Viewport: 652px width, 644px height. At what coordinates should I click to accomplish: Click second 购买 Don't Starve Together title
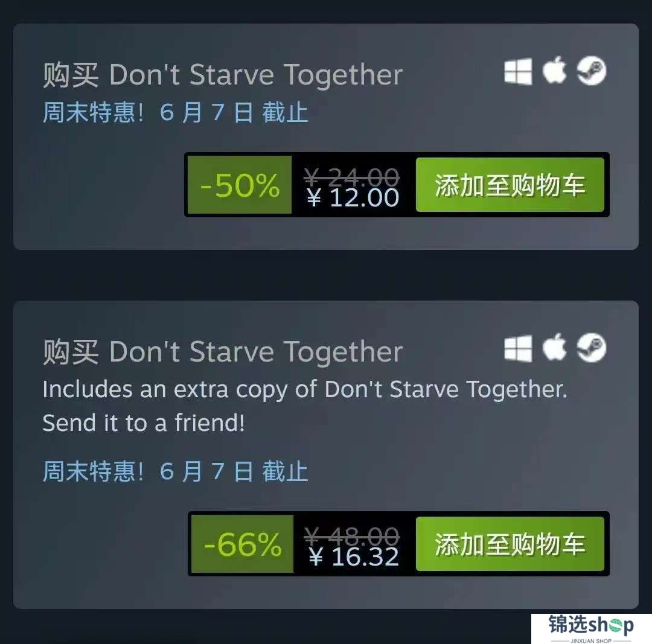click(223, 352)
